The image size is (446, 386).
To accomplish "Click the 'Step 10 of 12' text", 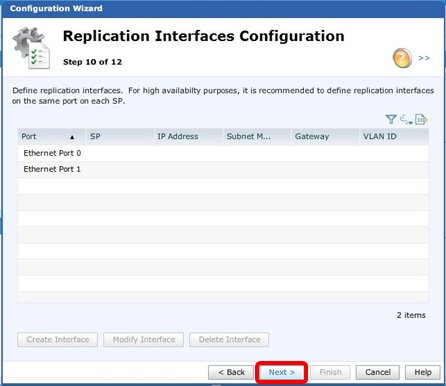I will click(92, 62).
